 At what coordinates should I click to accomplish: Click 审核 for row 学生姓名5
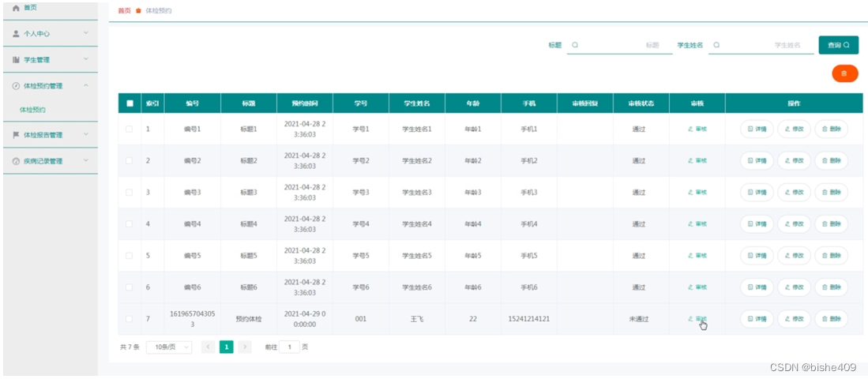pos(697,256)
